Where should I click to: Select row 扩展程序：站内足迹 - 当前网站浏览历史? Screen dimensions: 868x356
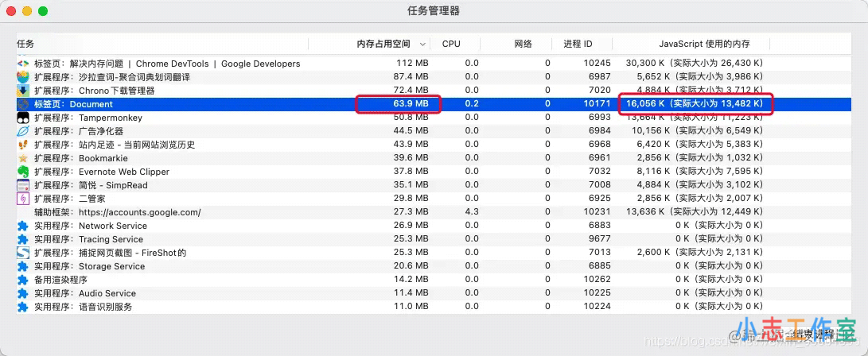(x=434, y=145)
